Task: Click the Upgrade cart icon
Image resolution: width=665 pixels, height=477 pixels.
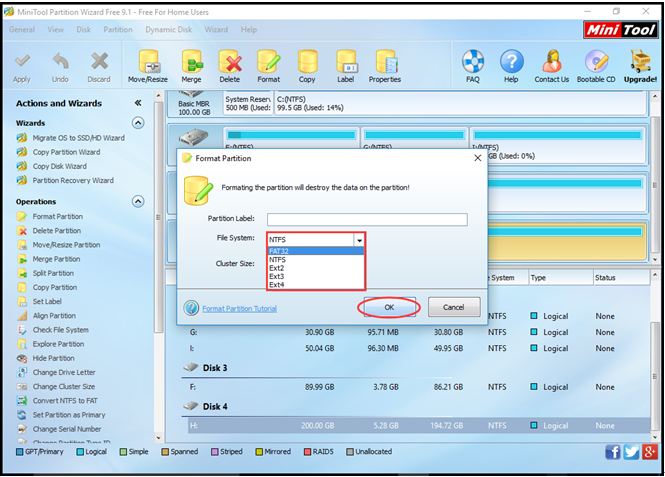Action: coord(640,62)
